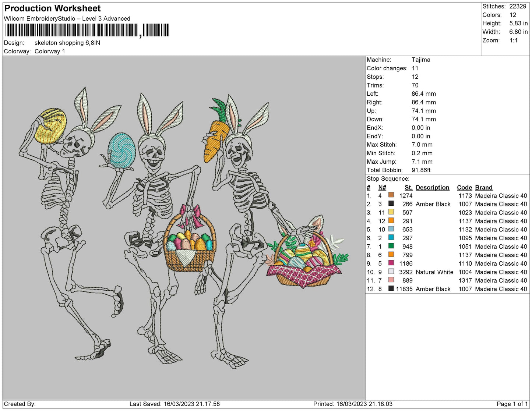This screenshot has height=411, width=532.
Task: Click 'Last Saved: 16/03/2023 21.17.58' footer text
Action: (175, 404)
